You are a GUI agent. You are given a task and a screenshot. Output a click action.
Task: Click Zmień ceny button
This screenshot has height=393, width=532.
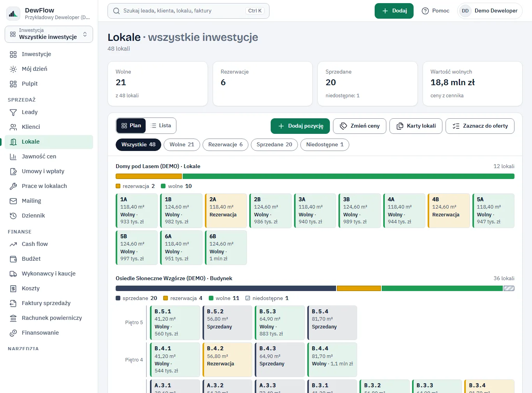point(359,126)
